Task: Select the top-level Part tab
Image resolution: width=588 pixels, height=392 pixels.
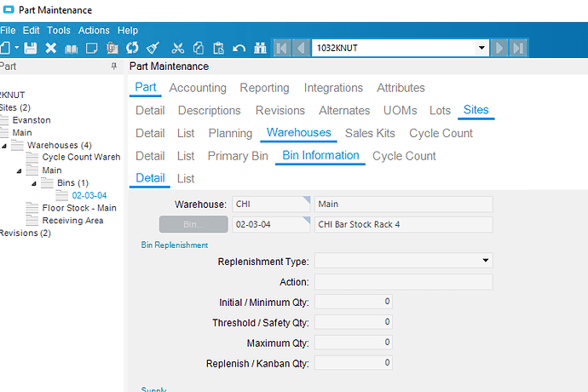Action: point(146,87)
